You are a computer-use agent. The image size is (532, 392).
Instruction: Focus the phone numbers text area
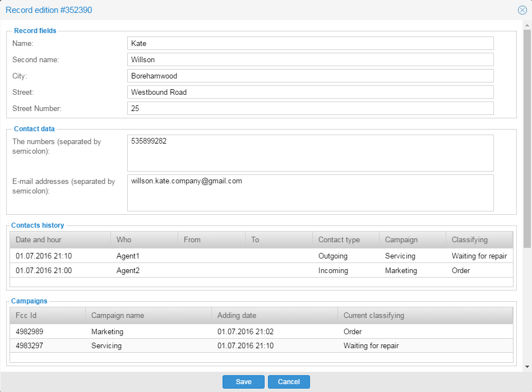coord(310,153)
